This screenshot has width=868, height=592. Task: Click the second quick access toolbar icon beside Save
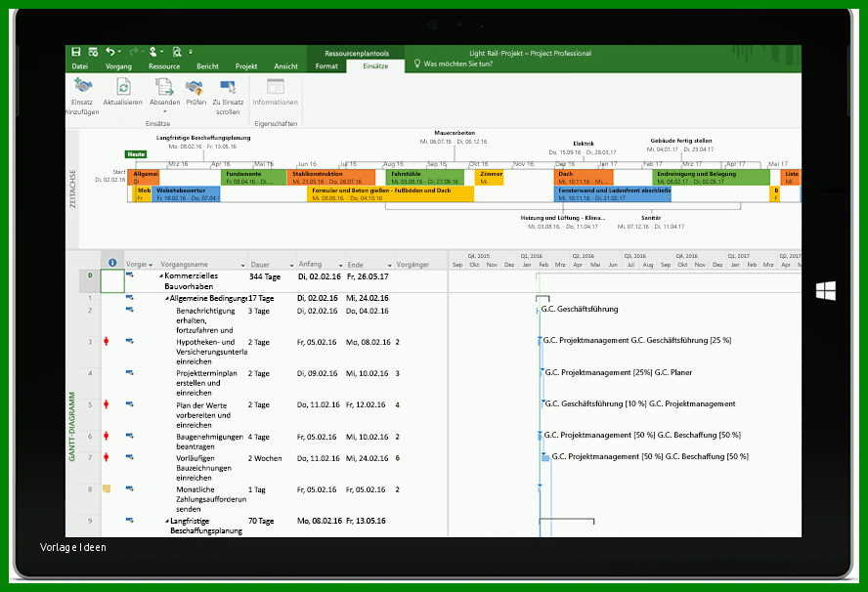(93, 52)
